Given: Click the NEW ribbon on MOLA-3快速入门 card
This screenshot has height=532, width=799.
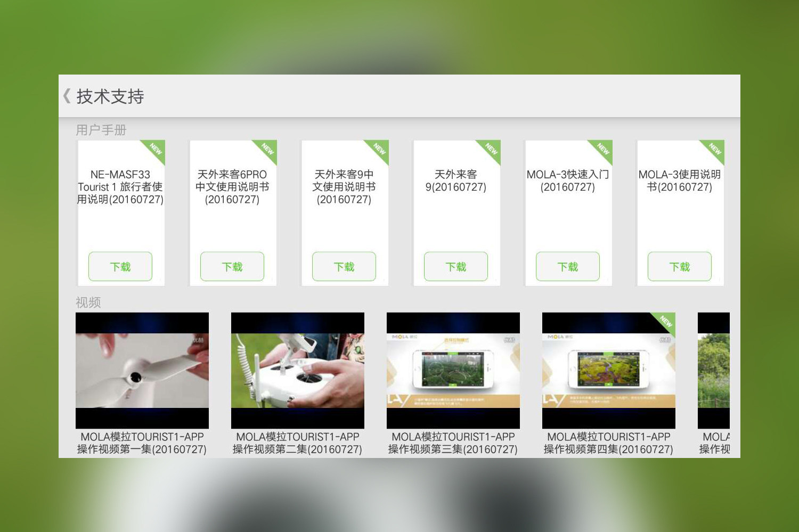Looking at the screenshot, I should coord(602,150).
